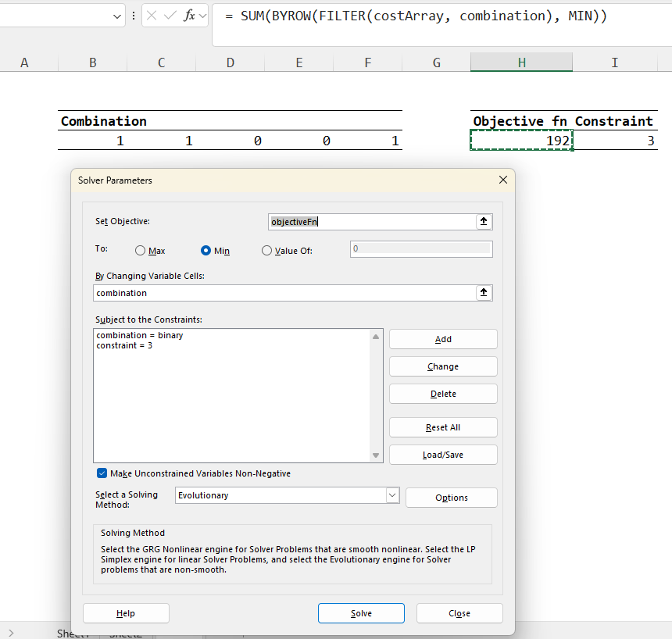Select the Value Of radio button

tap(266, 251)
